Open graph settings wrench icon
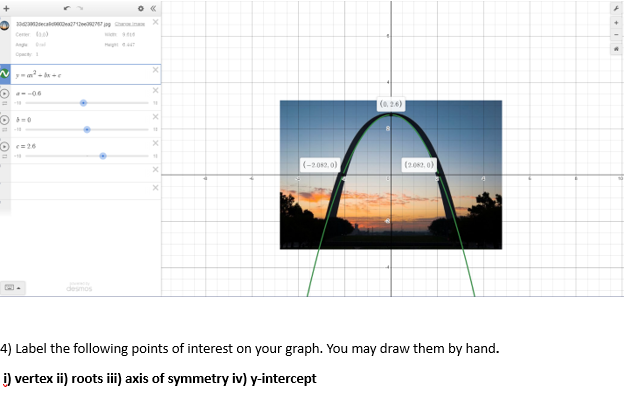 616,8
